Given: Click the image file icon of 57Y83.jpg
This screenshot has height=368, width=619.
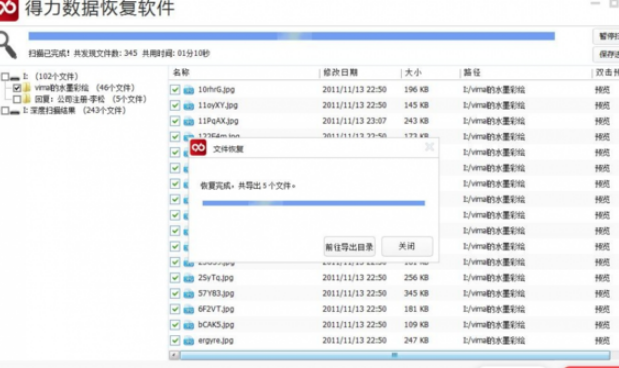Looking at the screenshot, I should coord(189,294).
